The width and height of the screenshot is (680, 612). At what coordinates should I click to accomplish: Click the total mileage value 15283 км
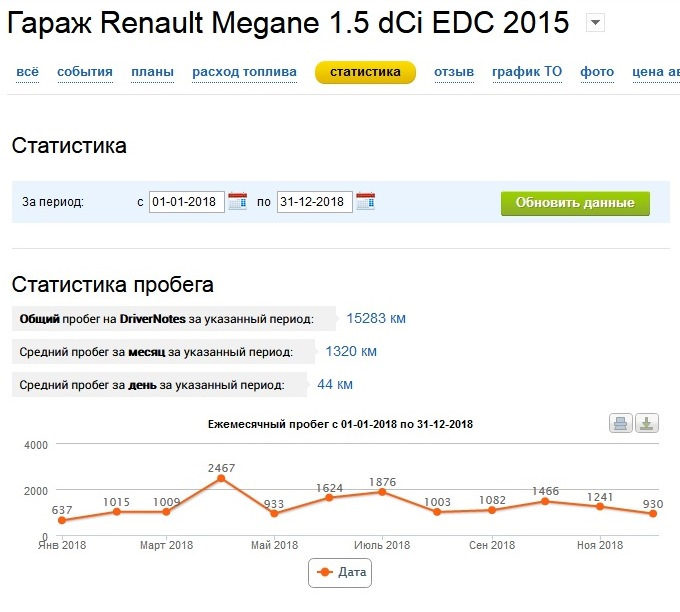376,318
